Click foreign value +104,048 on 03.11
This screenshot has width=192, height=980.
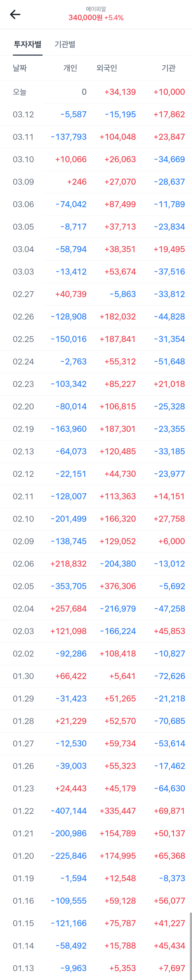[118, 137]
